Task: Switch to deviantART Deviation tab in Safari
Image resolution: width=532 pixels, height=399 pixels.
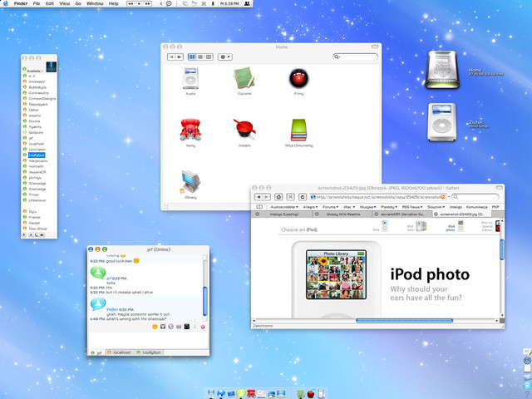Action: coord(402,214)
